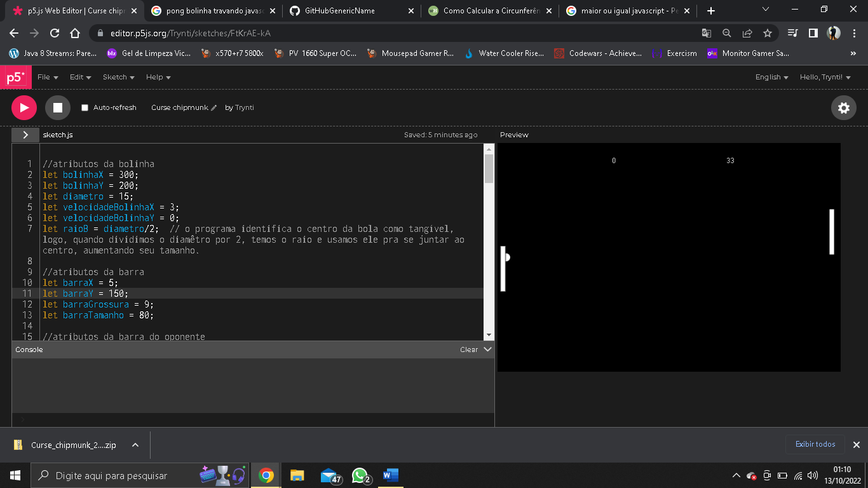Run the sketch with the pink play button
Screen dimensions: 868x488
pos(24,107)
